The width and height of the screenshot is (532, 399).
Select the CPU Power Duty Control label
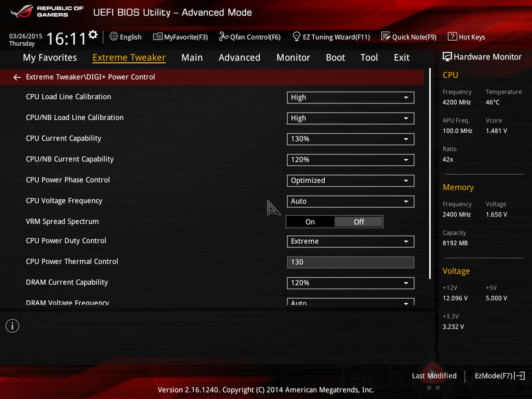[66, 241]
